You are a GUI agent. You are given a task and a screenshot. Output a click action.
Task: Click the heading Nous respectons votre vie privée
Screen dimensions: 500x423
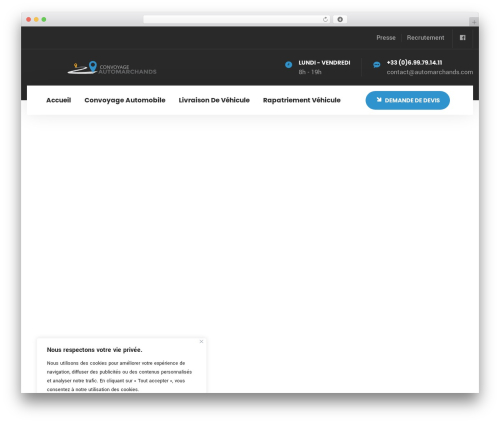94,350
